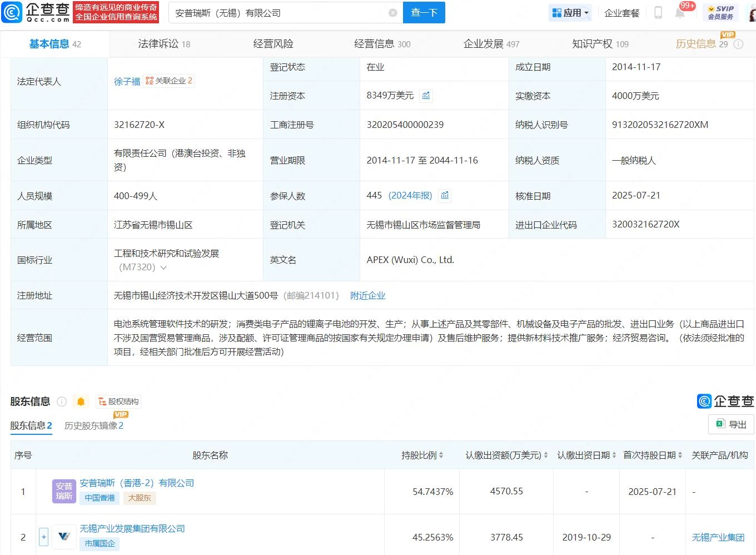Click the monitoring bell beside 股东信息
The height and width of the screenshot is (555, 756).
81,401
